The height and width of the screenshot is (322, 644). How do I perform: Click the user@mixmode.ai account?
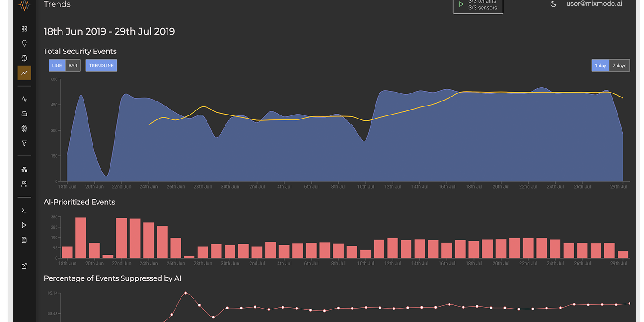[x=594, y=4]
